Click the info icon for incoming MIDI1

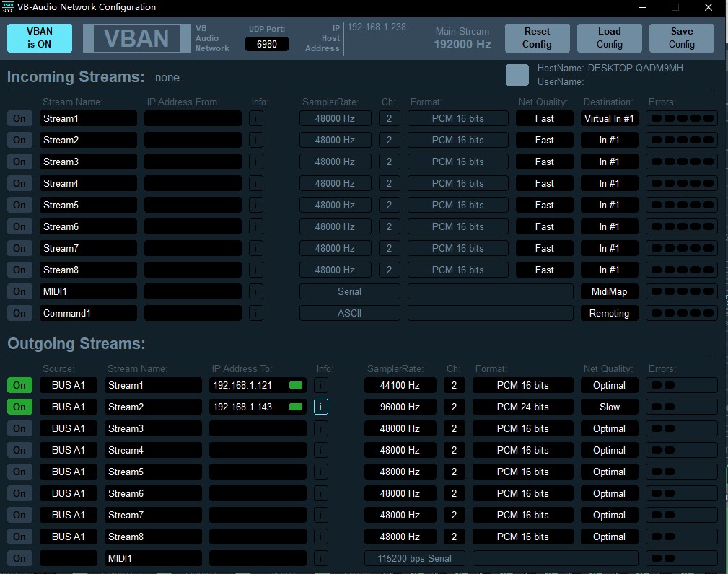pos(256,291)
